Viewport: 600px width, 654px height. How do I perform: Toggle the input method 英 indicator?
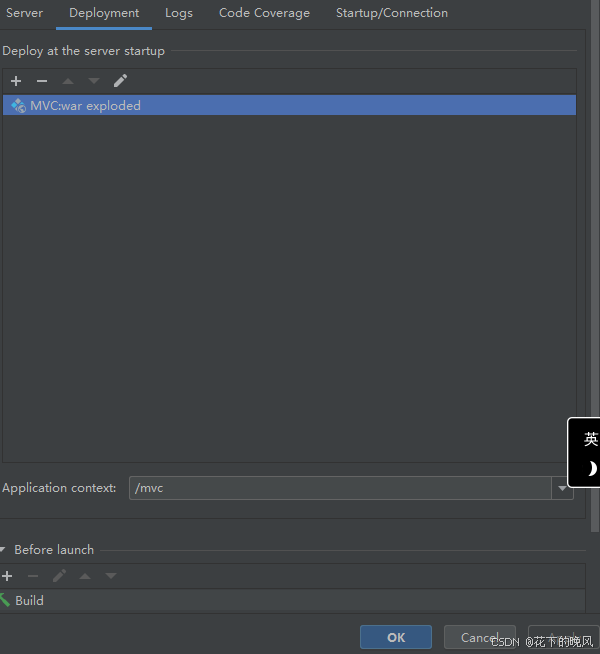tap(591, 439)
